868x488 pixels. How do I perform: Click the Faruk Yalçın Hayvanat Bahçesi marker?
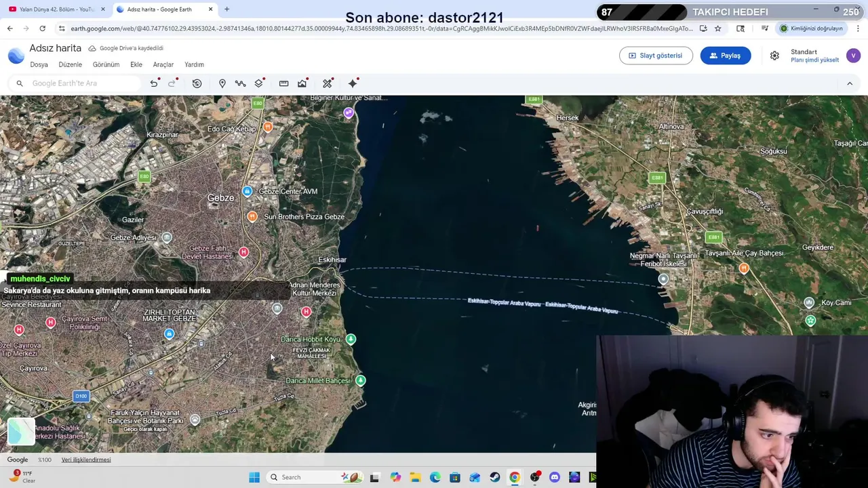[195, 420]
